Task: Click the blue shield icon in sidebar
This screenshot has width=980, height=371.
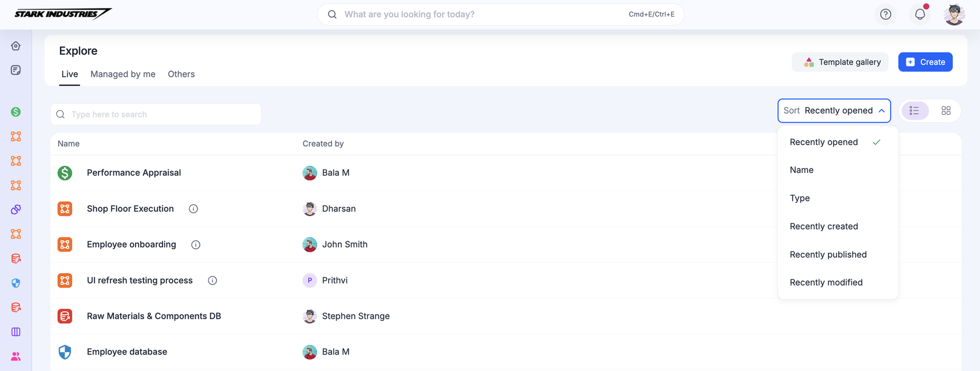Action: [16, 283]
